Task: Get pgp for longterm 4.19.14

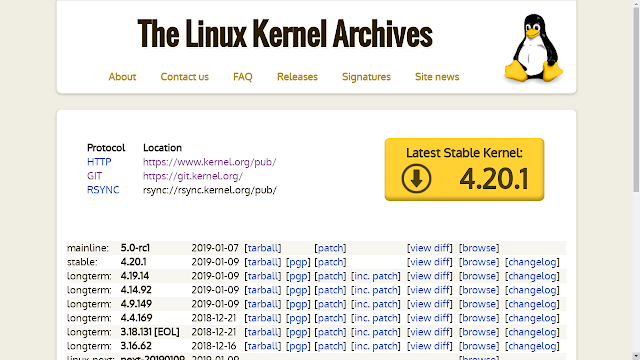Action: coord(298,276)
